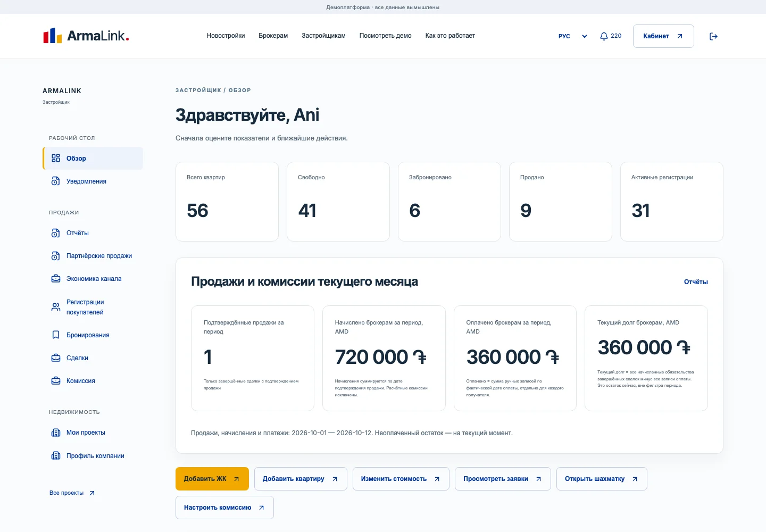Open the РУС language dropdown
766x532 pixels.
click(x=573, y=36)
